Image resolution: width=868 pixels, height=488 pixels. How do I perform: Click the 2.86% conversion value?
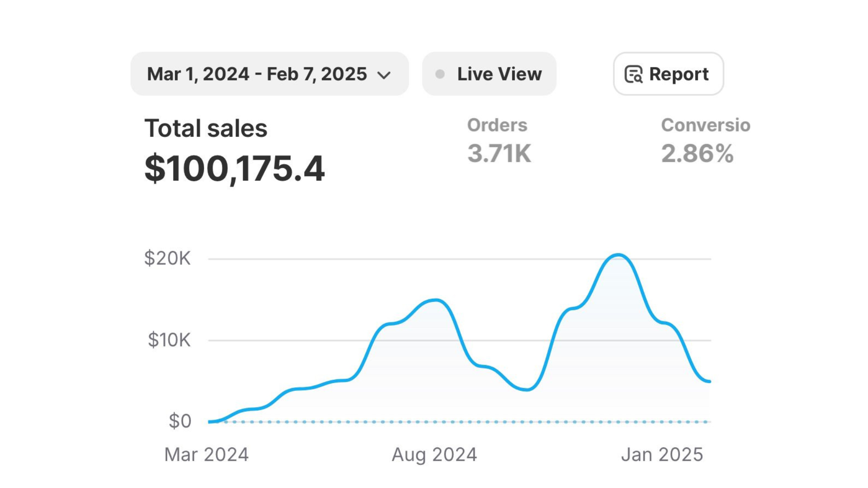pos(697,154)
